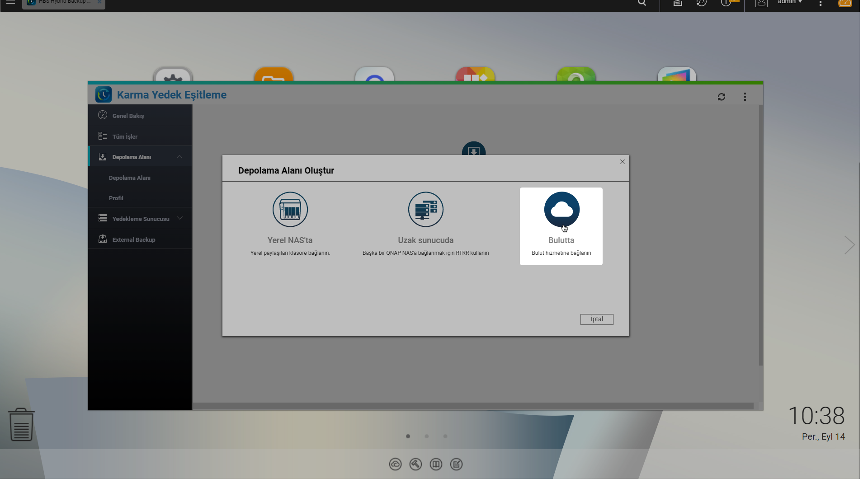
Task: Close the Depolama Alanı Oluştur dialog
Action: 623,162
